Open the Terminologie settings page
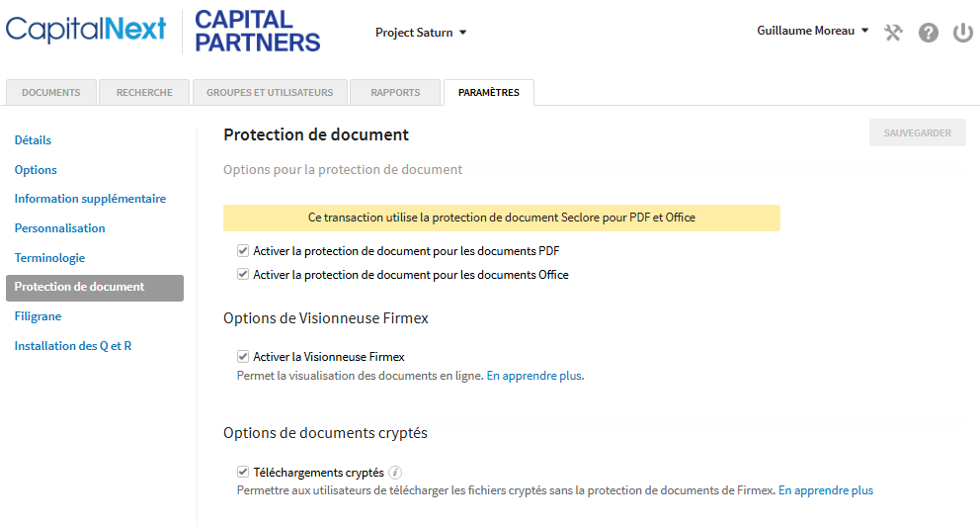The image size is (980, 527). pos(50,258)
